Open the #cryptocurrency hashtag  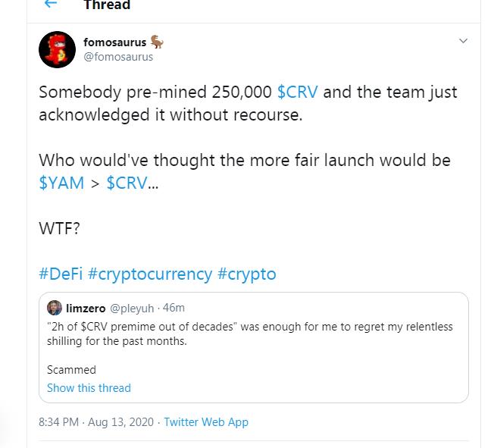point(150,274)
